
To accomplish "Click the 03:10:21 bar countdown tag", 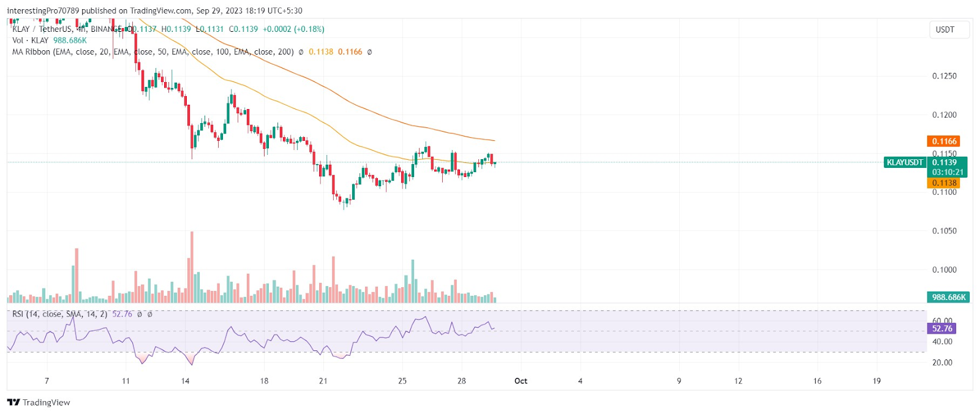I will 948,173.
